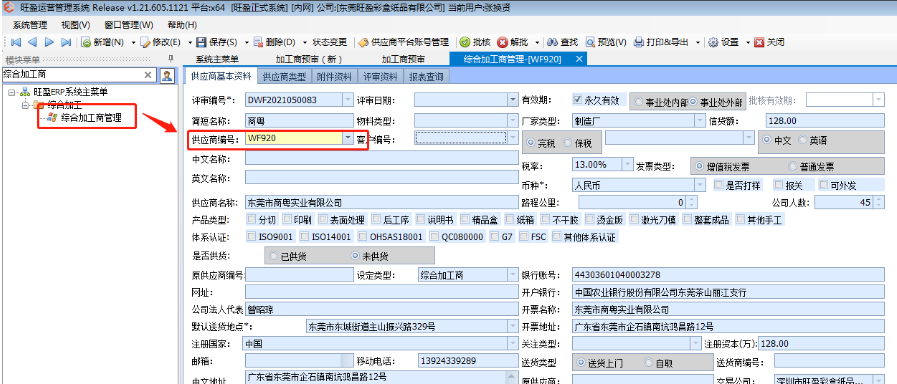The image size is (897, 384).
Task: Click the 设置 settings gear button
Action: 724,42
